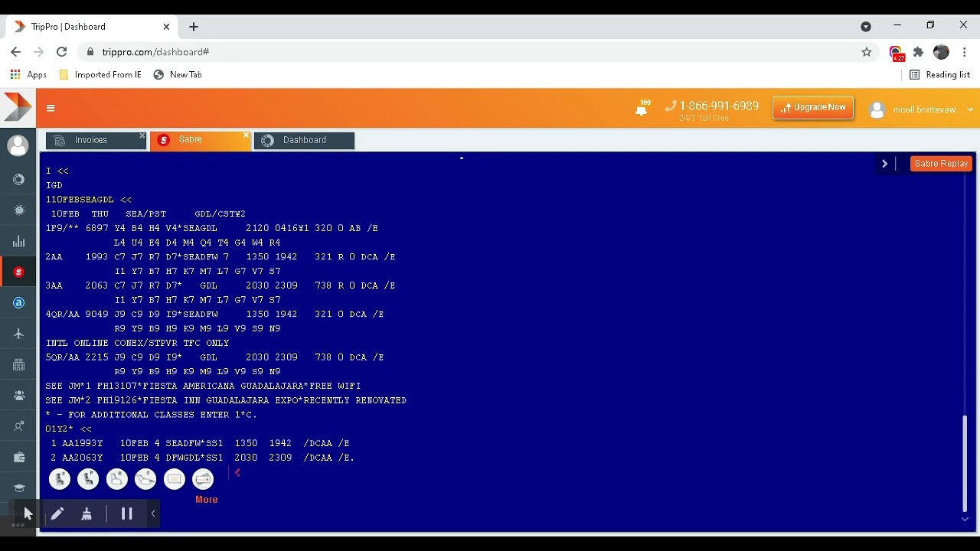Click the '110FEBSEAGDL' command text
The width and height of the screenshot is (980, 551).
80,200
